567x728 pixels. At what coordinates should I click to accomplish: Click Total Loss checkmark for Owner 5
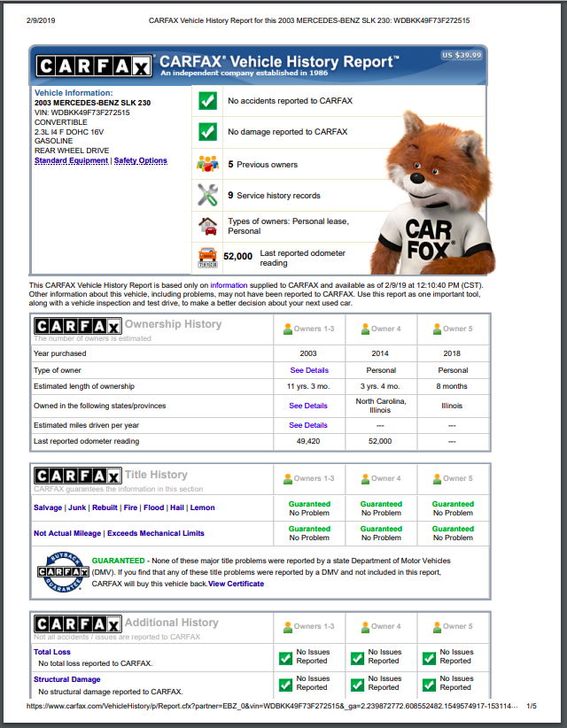429,658
